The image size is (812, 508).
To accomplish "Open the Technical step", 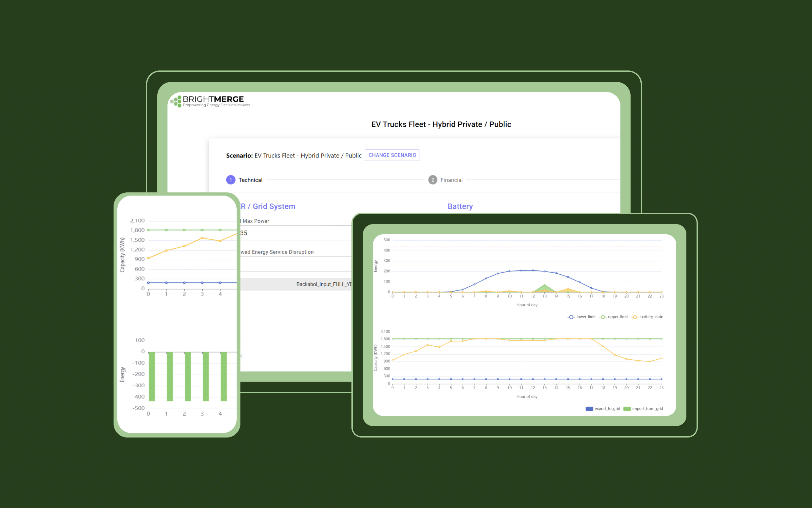I will [244, 180].
